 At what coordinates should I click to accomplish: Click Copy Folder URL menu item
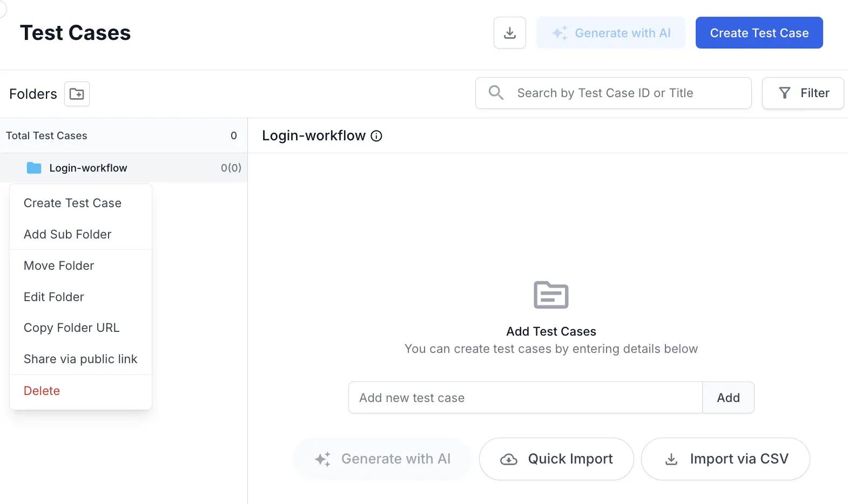tap(72, 328)
